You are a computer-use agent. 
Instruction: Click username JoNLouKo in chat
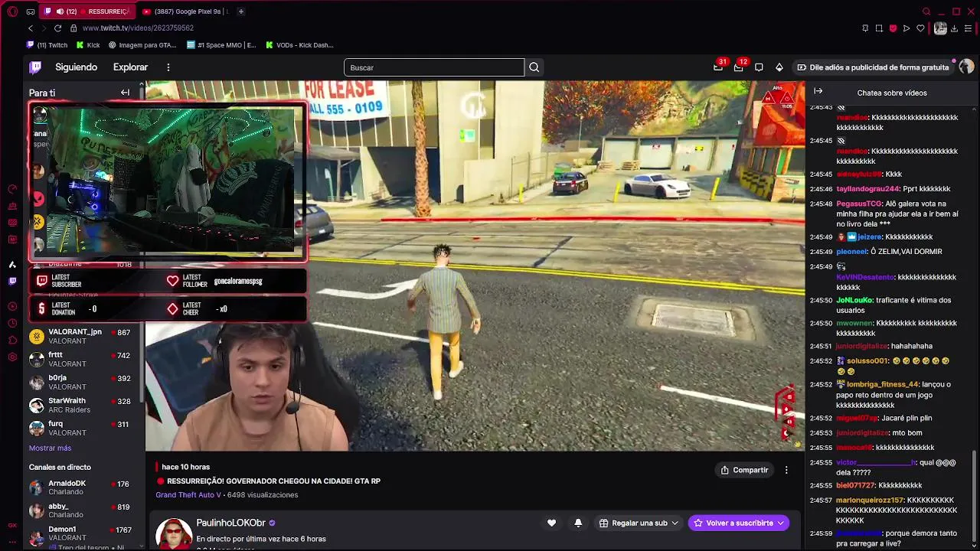[x=854, y=300]
